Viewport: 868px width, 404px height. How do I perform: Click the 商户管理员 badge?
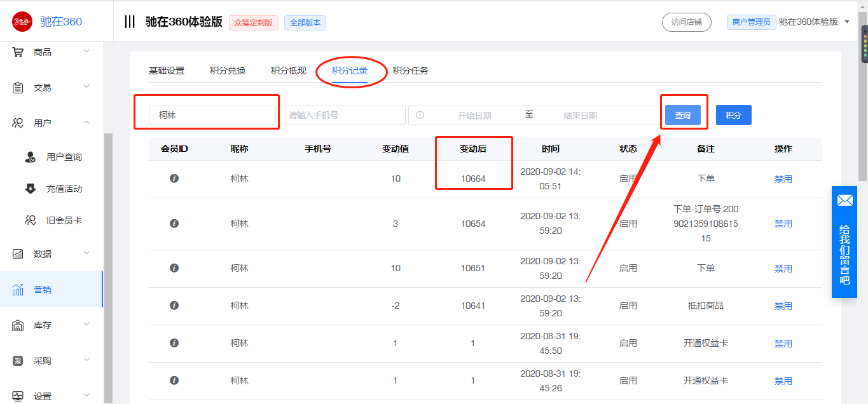click(x=751, y=22)
